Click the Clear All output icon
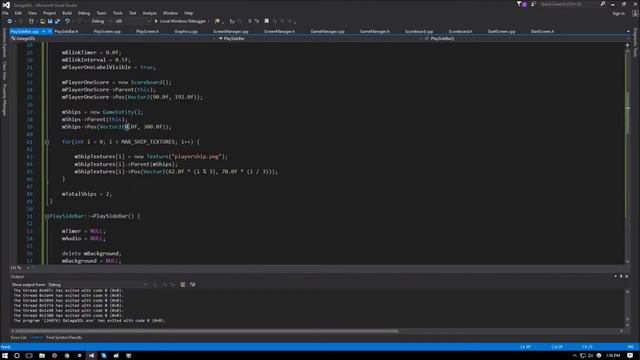The image size is (640, 360). click(x=183, y=284)
